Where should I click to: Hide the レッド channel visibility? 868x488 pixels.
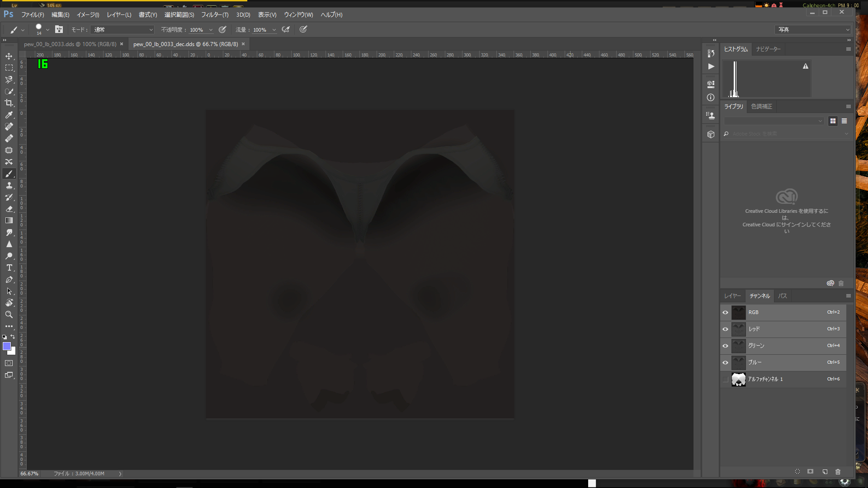click(725, 329)
